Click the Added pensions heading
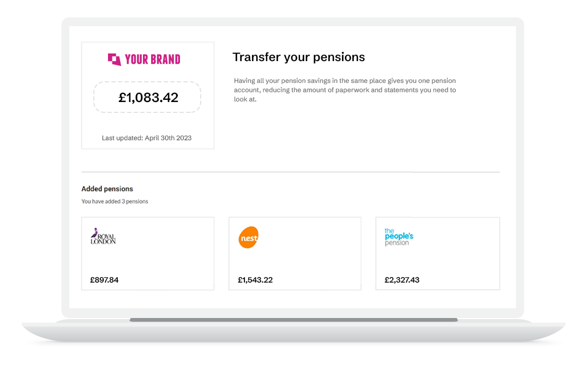 point(107,189)
